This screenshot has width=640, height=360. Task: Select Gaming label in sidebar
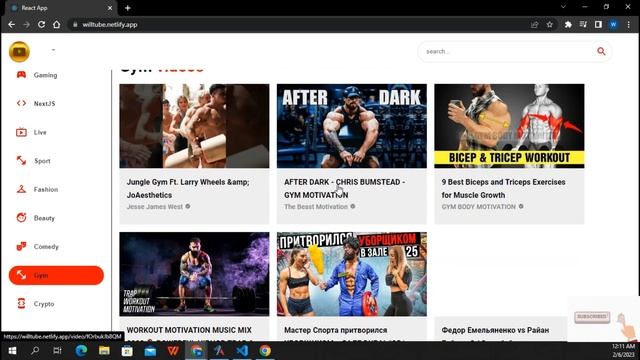click(45, 75)
